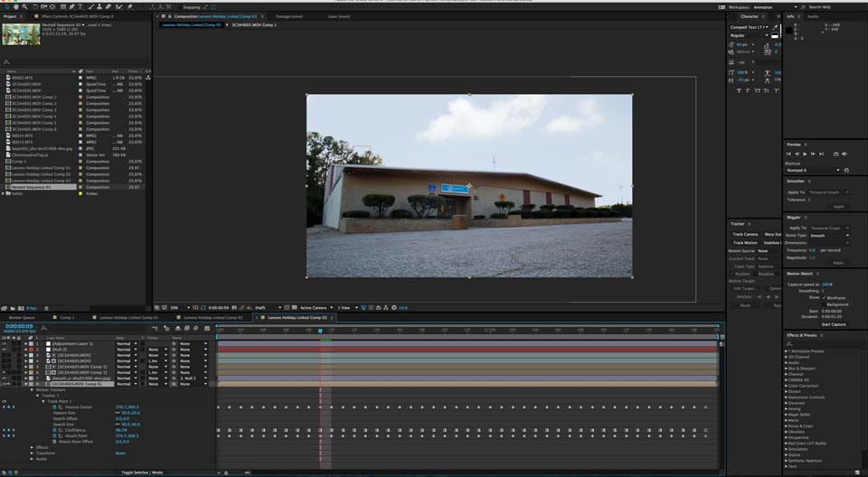
Task: Expand the Adjustment Layer 1 properties
Action: point(25,343)
